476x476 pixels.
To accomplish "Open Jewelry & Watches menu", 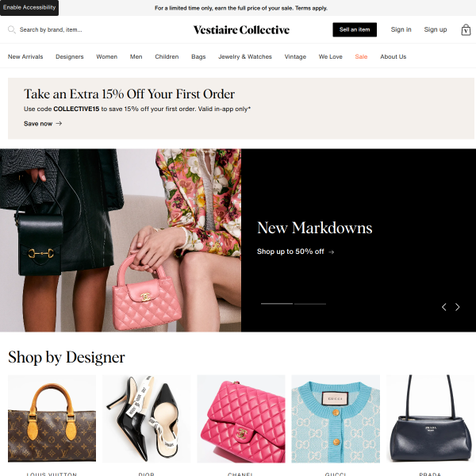I will pyautogui.click(x=245, y=57).
